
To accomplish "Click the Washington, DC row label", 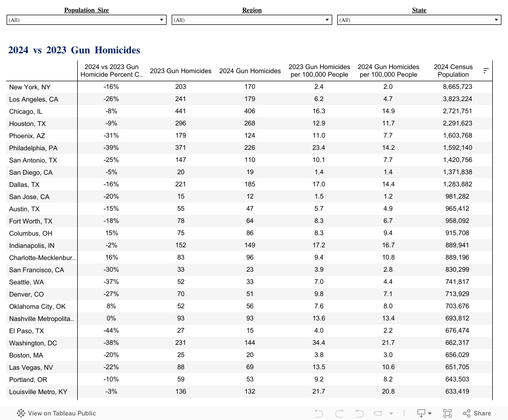I will pyautogui.click(x=33, y=343).
